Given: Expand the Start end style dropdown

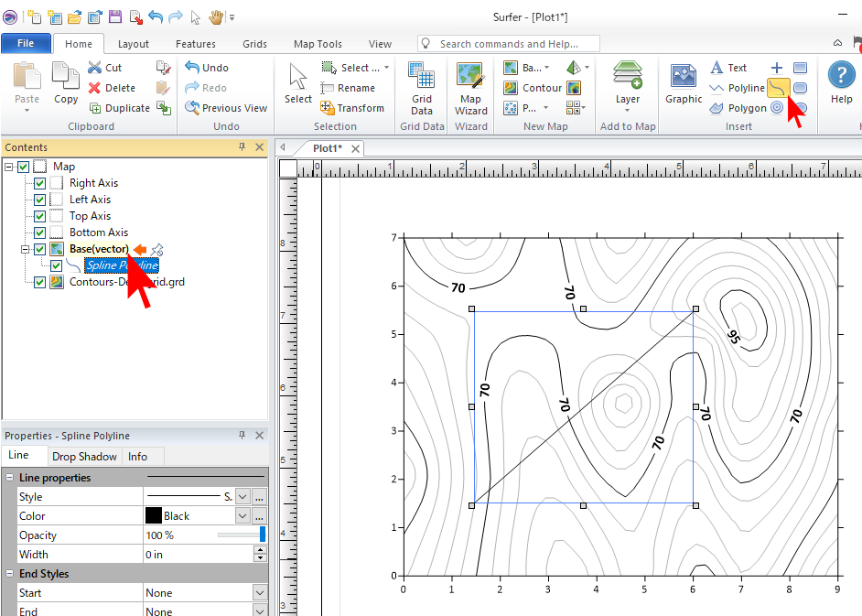Looking at the screenshot, I should (x=260, y=593).
